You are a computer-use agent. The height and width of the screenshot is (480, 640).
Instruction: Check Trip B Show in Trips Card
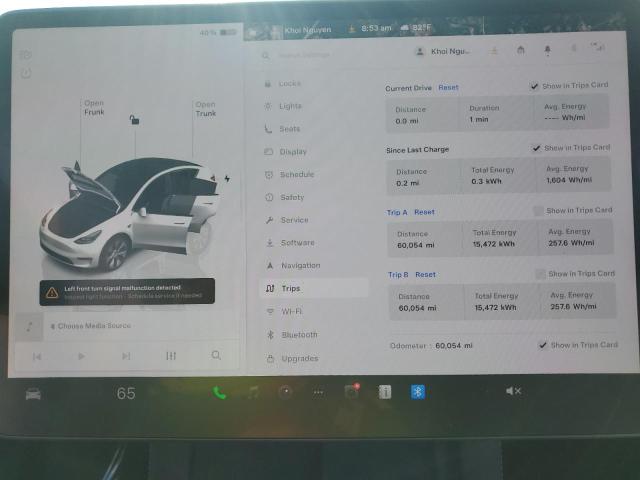point(540,274)
